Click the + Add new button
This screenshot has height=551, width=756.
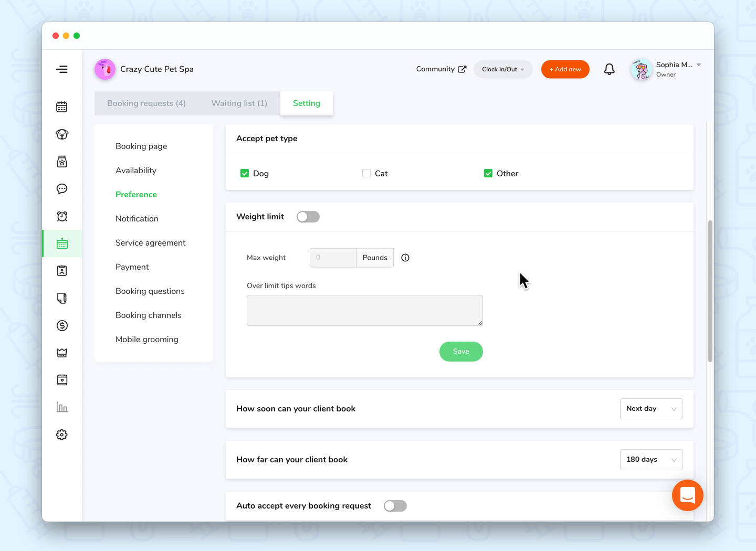coord(565,69)
